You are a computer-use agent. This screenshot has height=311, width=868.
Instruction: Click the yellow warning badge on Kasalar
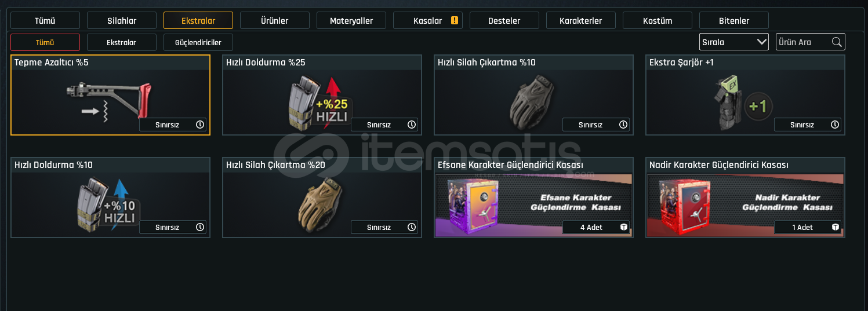pyautogui.click(x=455, y=20)
